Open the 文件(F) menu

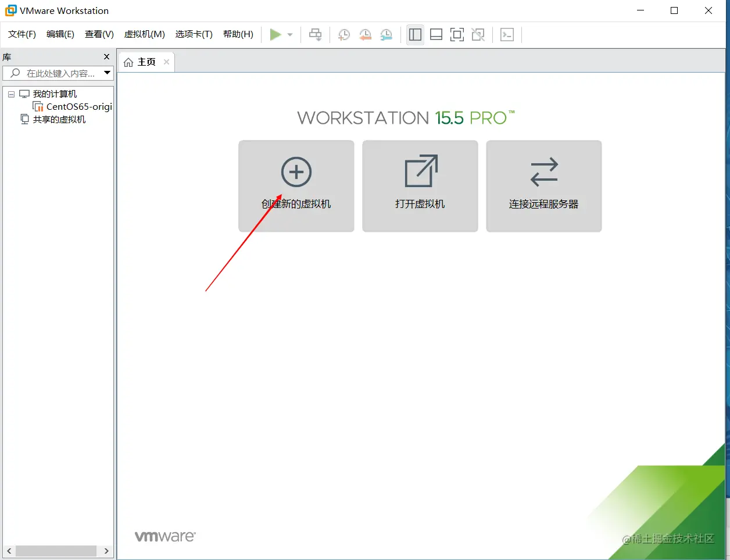click(22, 34)
